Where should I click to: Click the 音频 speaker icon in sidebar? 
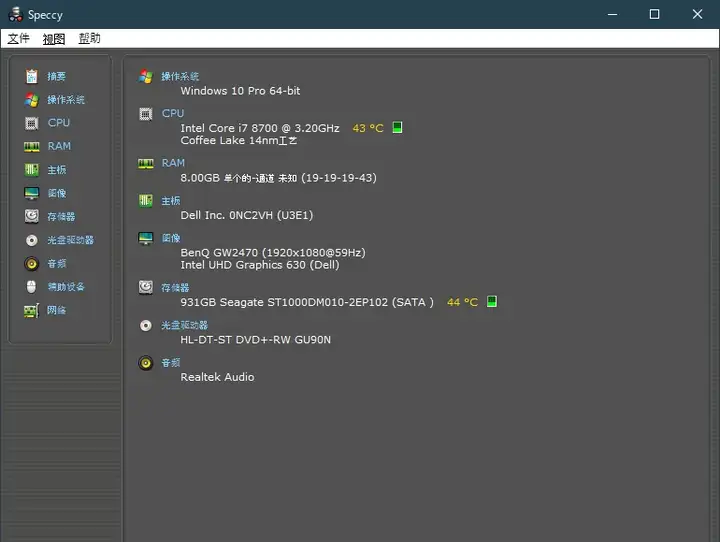click(32, 264)
